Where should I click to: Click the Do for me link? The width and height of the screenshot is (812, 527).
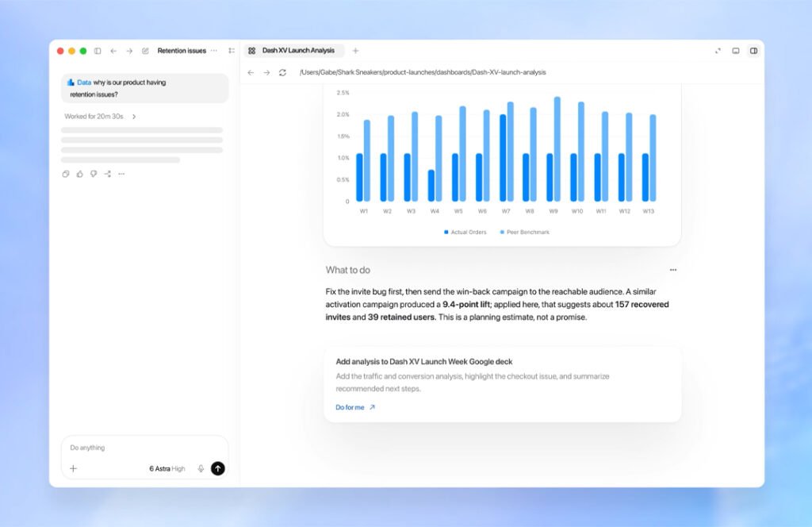pos(355,407)
